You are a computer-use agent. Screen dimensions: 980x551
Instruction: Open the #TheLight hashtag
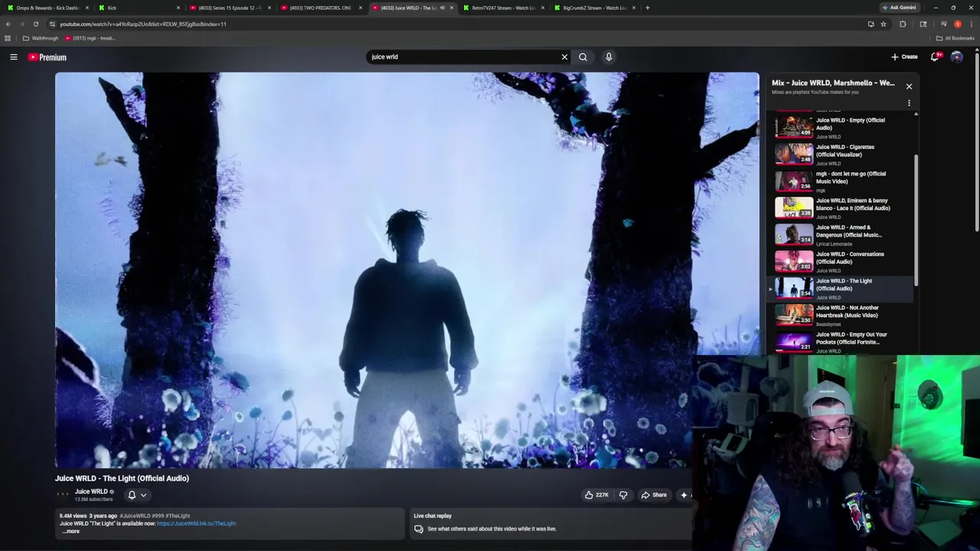(178, 516)
